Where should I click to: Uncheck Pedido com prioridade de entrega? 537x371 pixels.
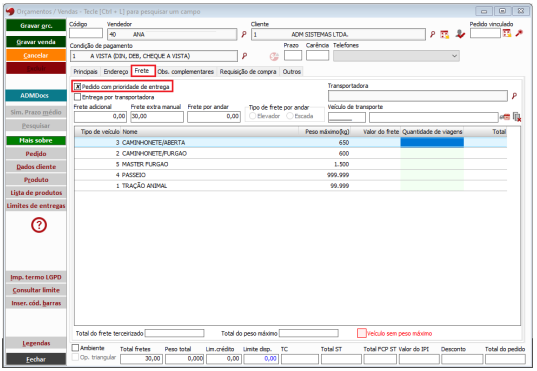tap(78, 87)
